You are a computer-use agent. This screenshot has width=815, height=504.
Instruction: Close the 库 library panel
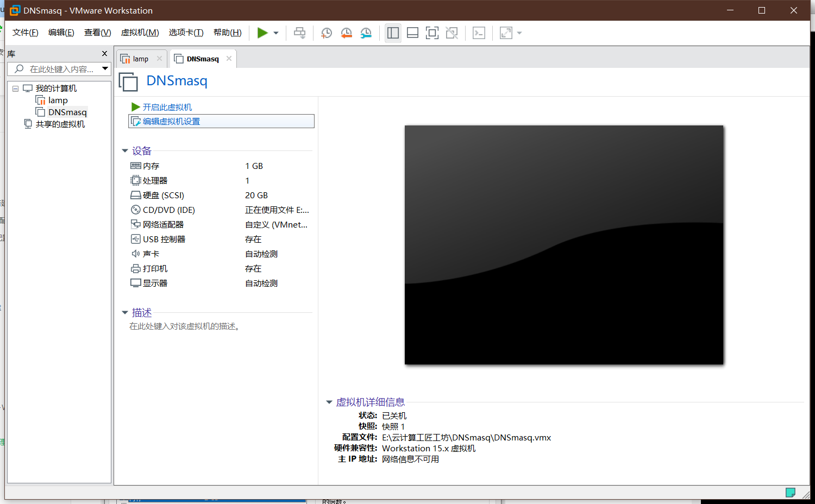coord(105,53)
